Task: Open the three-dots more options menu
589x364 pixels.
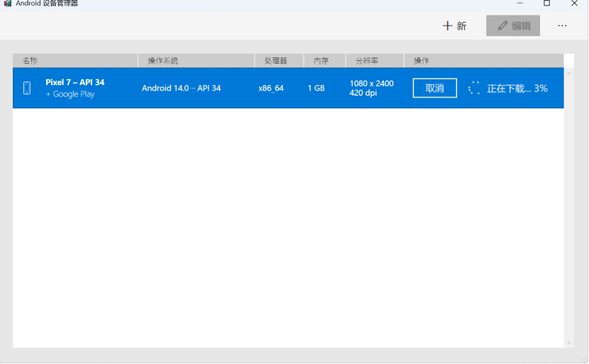Action: tap(562, 25)
